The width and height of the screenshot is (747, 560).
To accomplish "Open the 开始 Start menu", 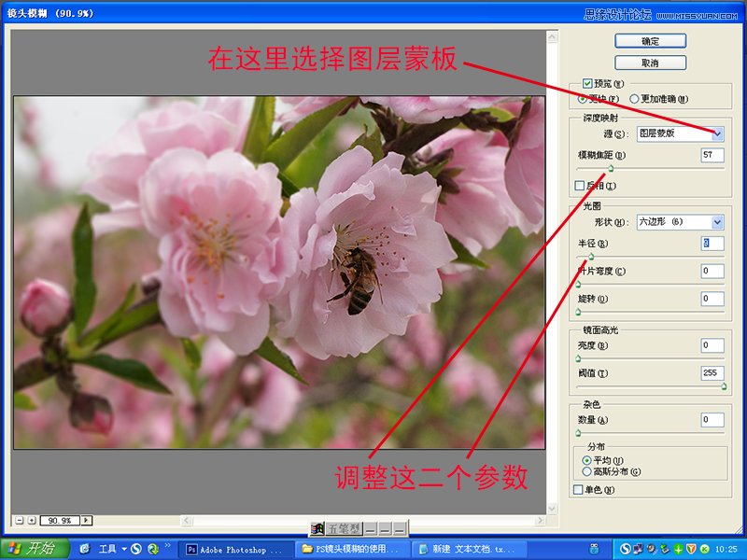I will 35,549.
